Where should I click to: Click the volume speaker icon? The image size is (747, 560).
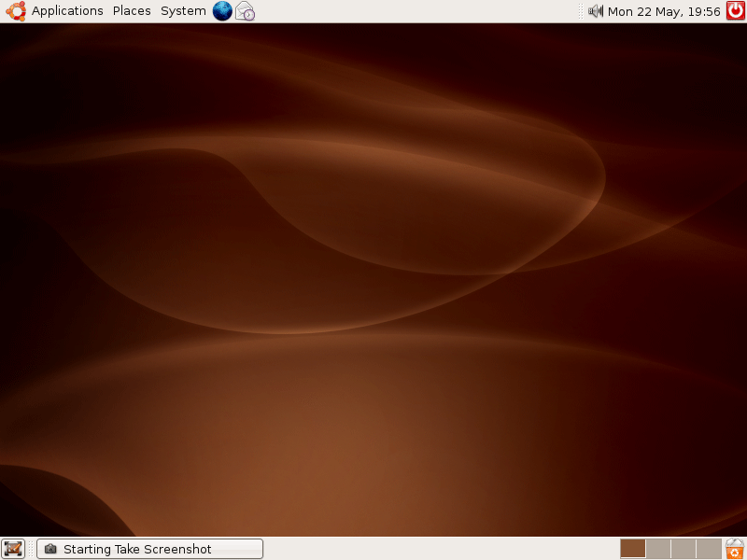pos(596,11)
